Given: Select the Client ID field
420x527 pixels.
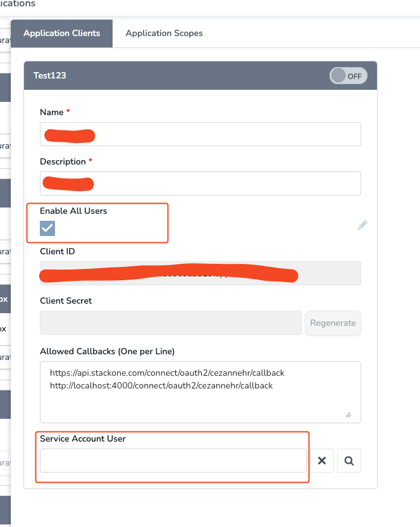Looking at the screenshot, I should 201,273.
